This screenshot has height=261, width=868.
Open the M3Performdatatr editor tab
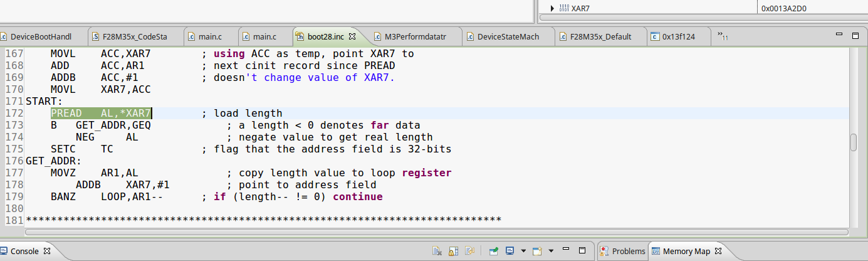click(x=414, y=36)
